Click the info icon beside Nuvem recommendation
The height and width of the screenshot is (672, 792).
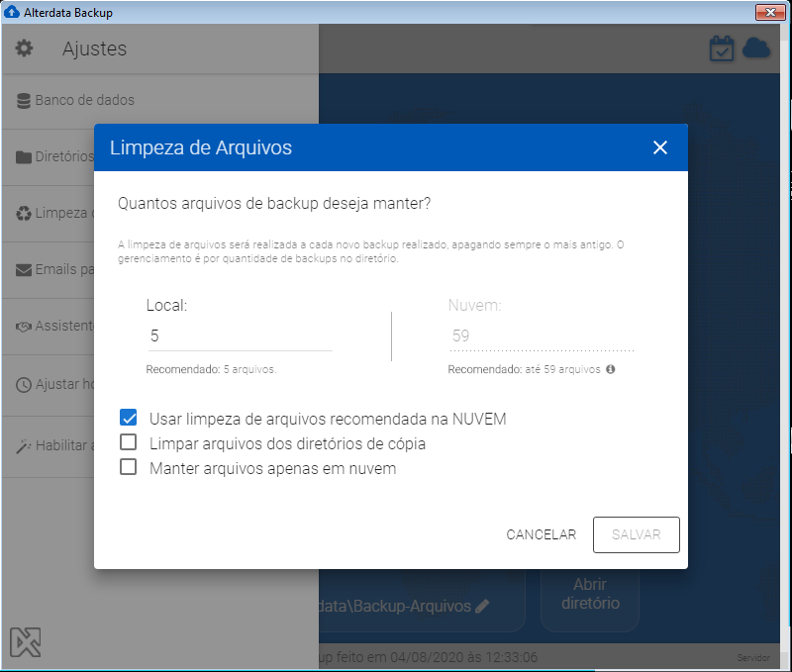610,369
